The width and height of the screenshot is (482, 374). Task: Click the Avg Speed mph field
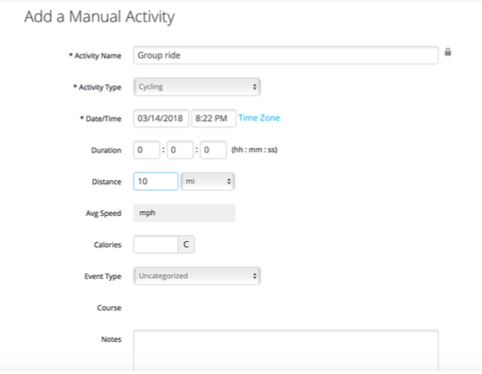tap(184, 213)
